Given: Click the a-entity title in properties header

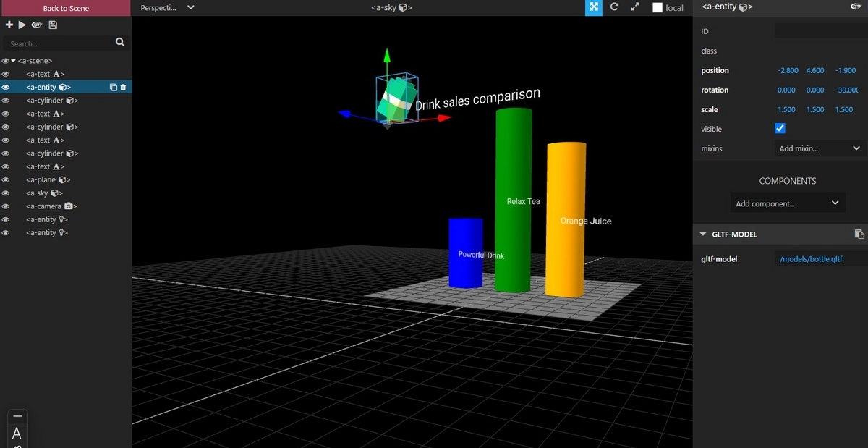Looking at the screenshot, I should pos(727,7).
